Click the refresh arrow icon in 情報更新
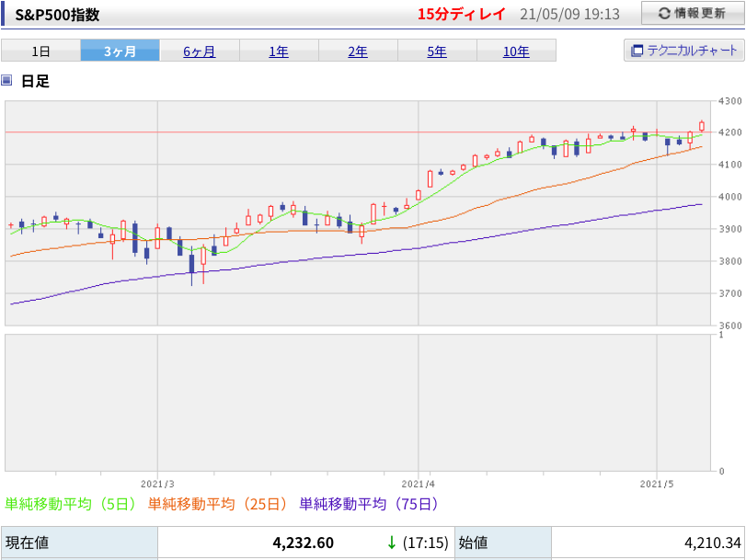 (x=664, y=13)
